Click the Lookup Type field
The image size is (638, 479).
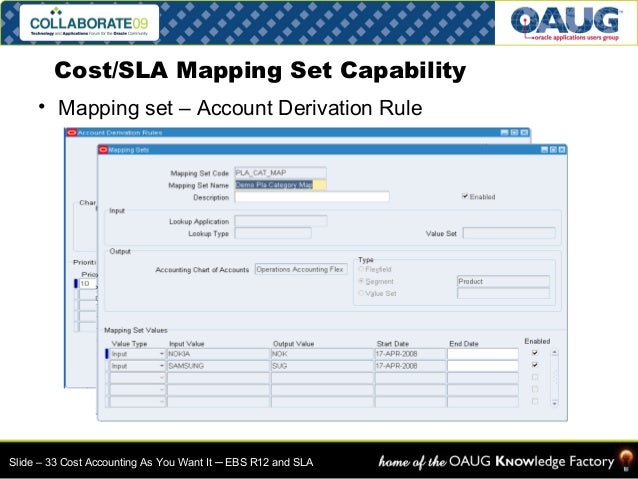tap(273, 233)
